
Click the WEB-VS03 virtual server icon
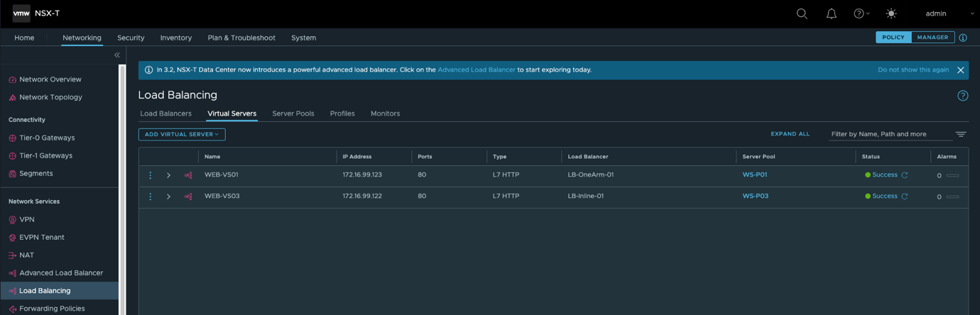(188, 197)
